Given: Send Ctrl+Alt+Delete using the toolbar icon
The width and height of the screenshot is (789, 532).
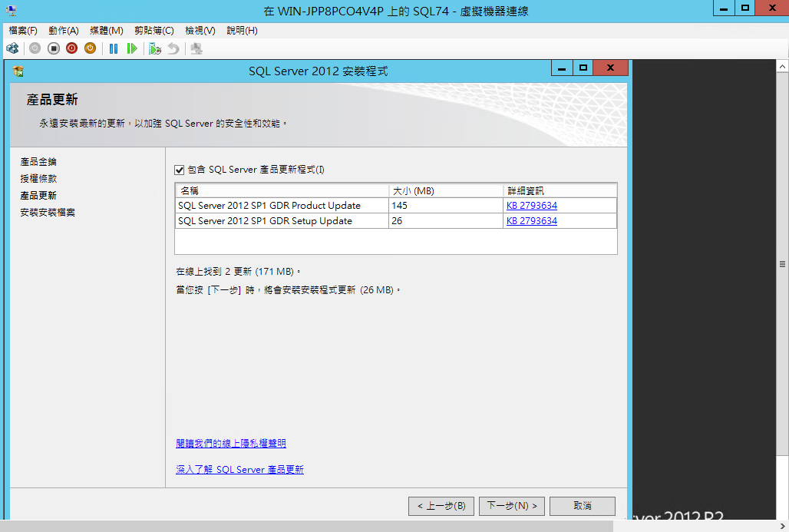Looking at the screenshot, I should click(x=12, y=48).
